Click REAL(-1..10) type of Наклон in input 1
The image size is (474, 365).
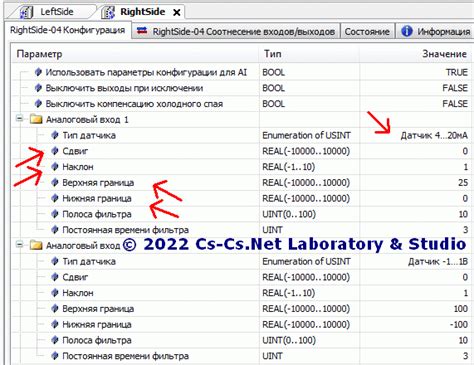(289, 167)
